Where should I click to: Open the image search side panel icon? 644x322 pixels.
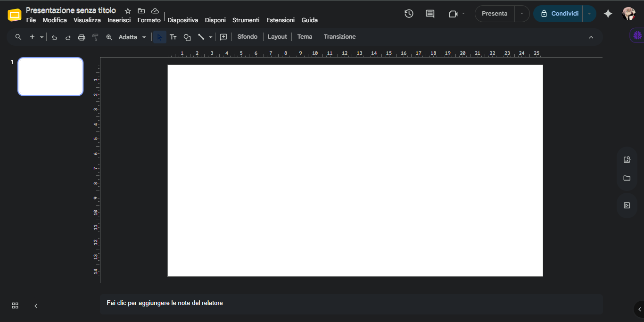627,159
